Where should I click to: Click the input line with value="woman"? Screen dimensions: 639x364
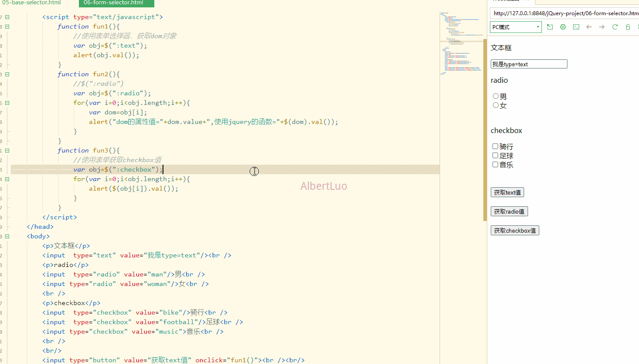(125, 284)
